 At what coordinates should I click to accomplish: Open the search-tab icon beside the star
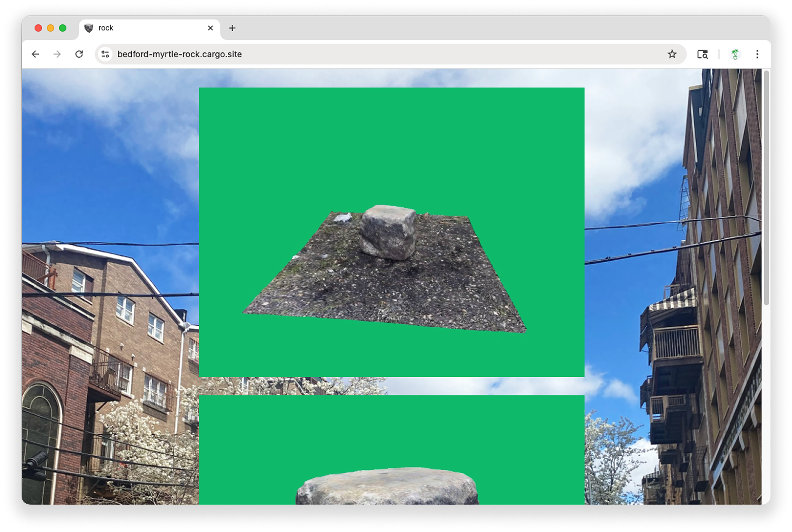point(702,54)
